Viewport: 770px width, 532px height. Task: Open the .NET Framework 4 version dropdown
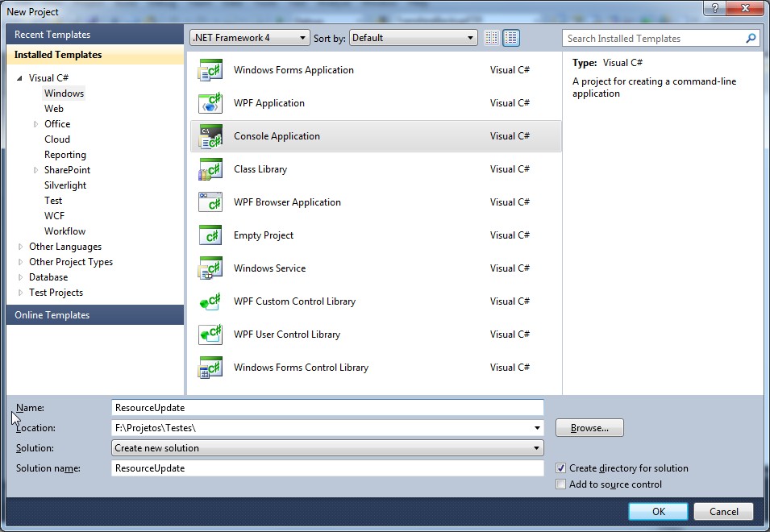pos(250,38)
